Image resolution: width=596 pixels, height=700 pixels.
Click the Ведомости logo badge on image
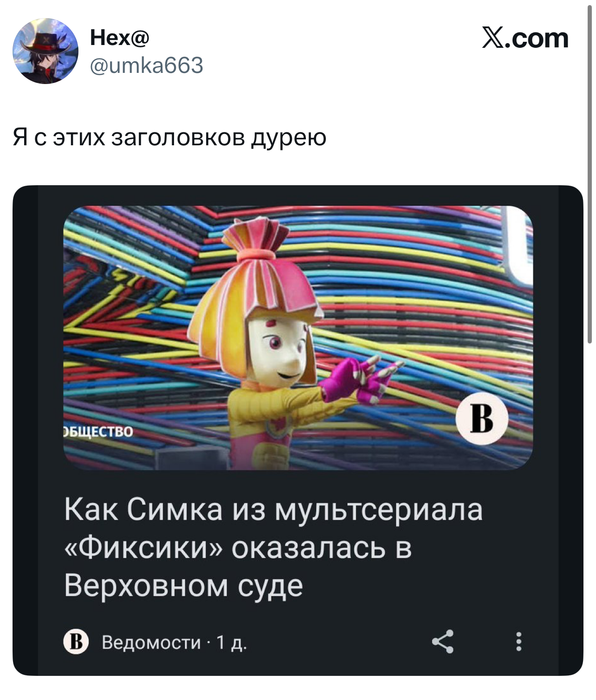(x=482, y=418)
